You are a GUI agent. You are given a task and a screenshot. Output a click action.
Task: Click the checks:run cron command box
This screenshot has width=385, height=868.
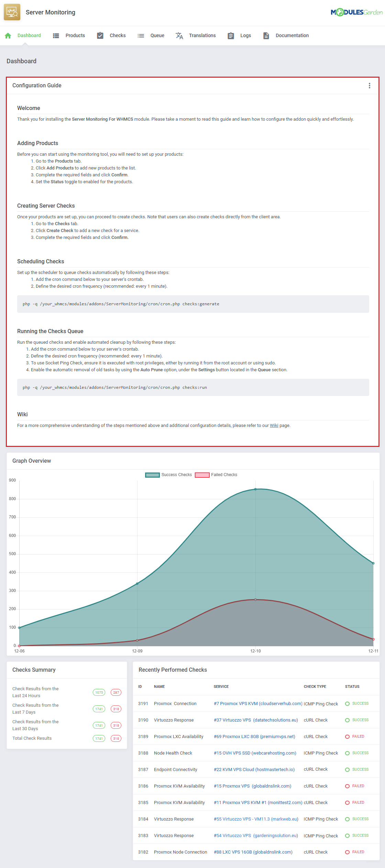[x=193, y=387]
